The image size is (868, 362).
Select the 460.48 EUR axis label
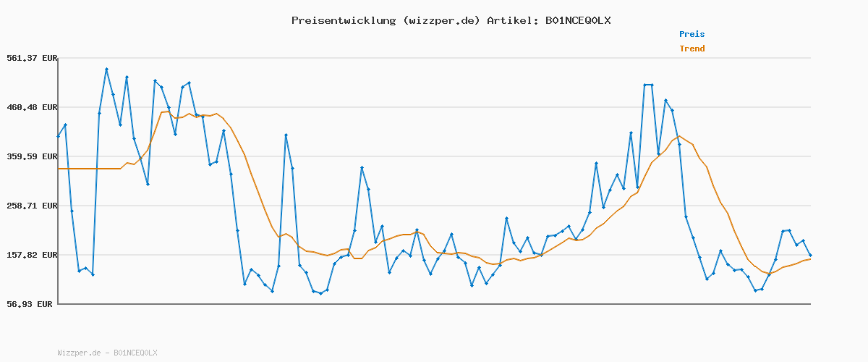click(x=30, y=107)
